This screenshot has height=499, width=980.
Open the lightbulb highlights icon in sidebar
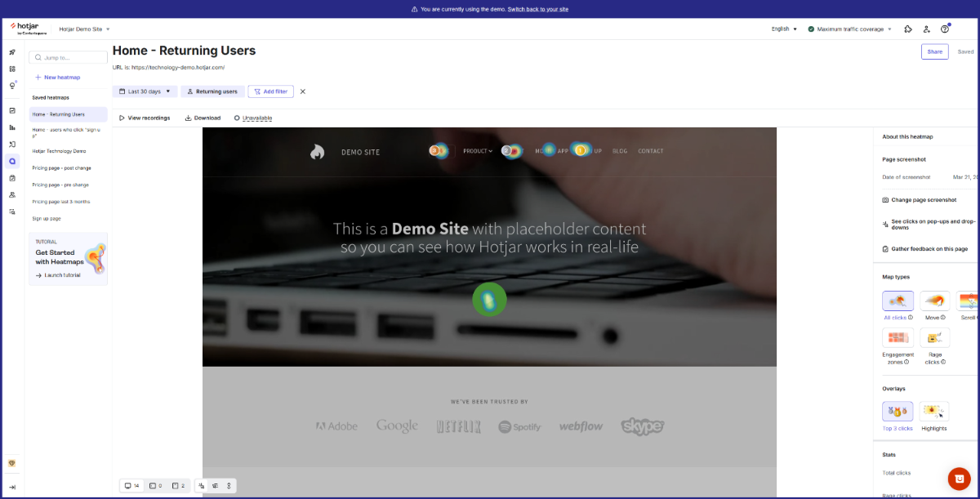(12, 85)
